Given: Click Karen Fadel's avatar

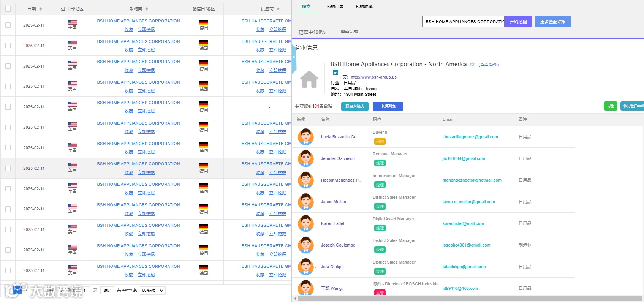Looking at the screenshot, I should [305, 223].
